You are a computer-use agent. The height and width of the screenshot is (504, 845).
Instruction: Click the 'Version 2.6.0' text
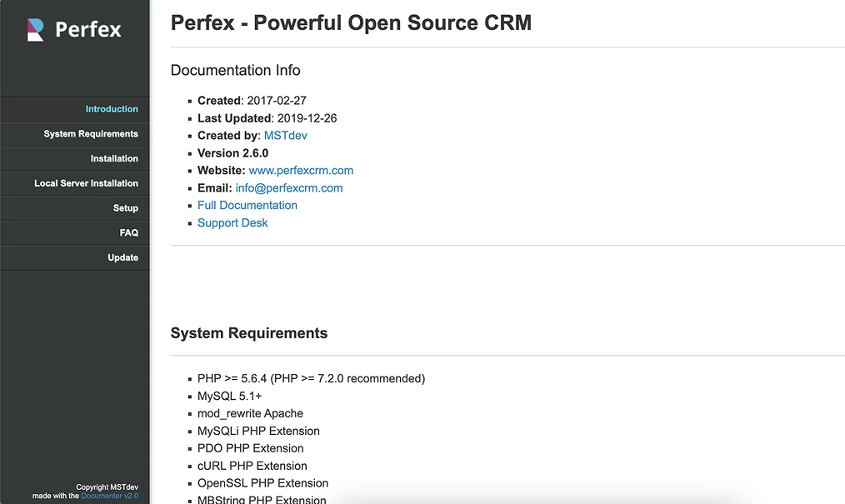point(232,153)
